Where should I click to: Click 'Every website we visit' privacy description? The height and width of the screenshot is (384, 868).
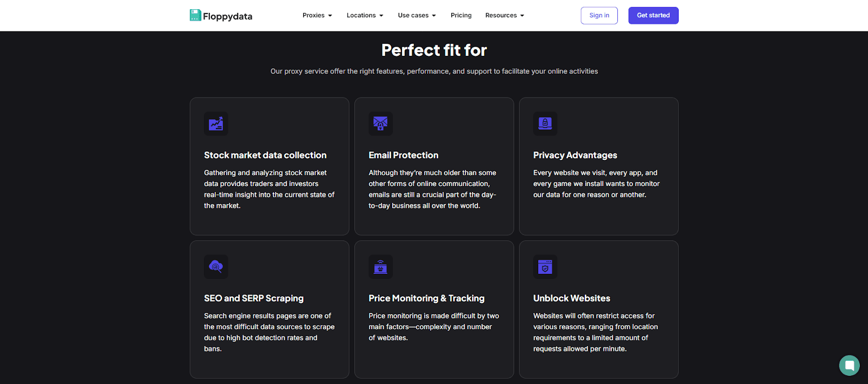point(596,184)
